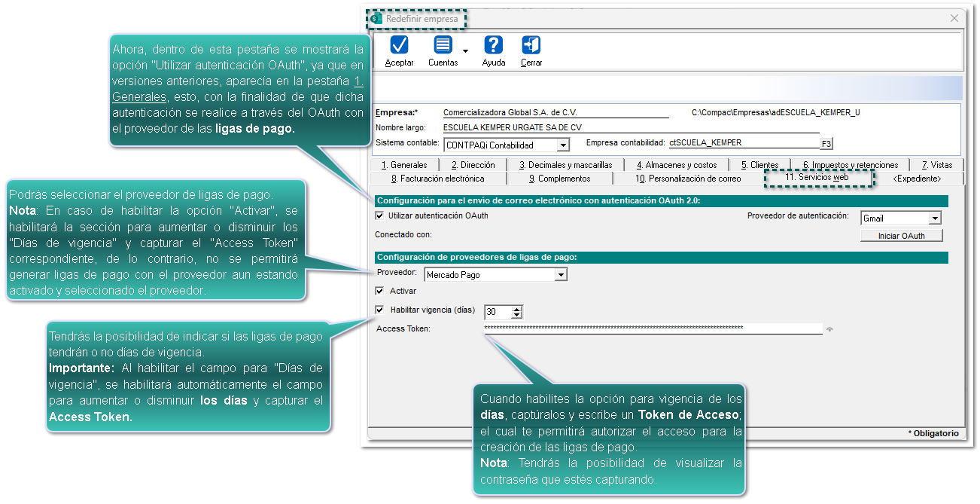Open 8. Facturación electrónica tab

[437, 179]
